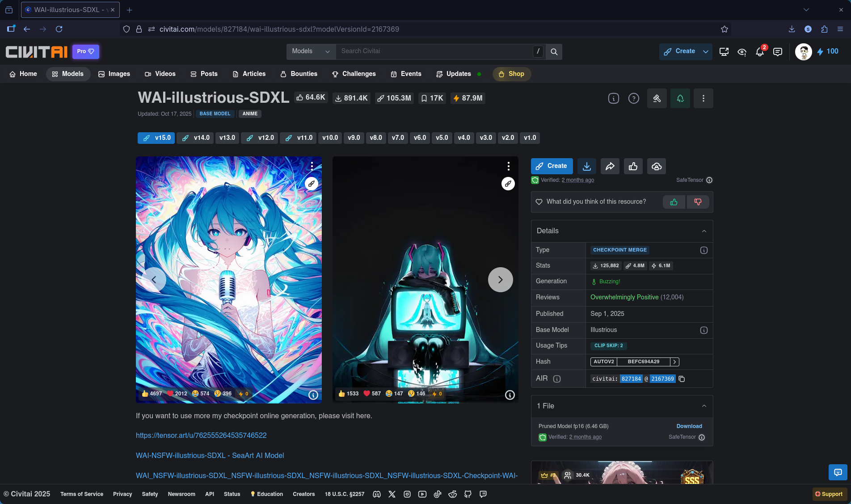Open the info icon next to the model title

(x=613, y=98)
